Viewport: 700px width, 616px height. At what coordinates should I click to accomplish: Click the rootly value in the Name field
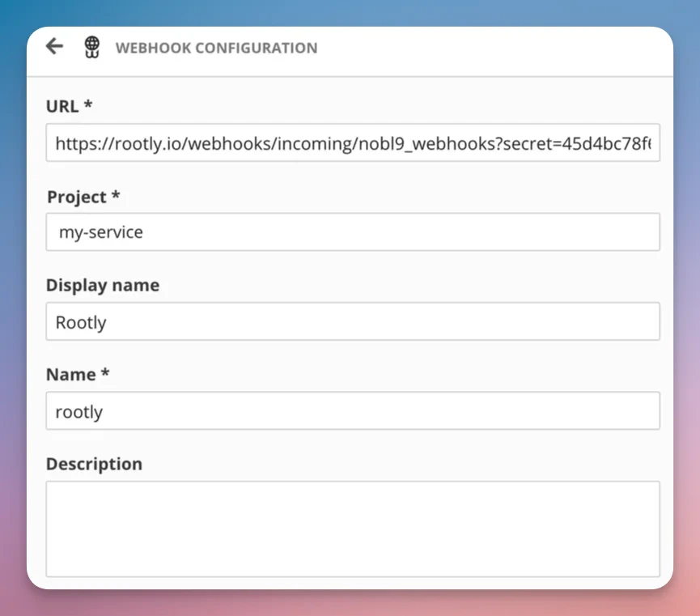pyautogui.click(x=78, y=411)
